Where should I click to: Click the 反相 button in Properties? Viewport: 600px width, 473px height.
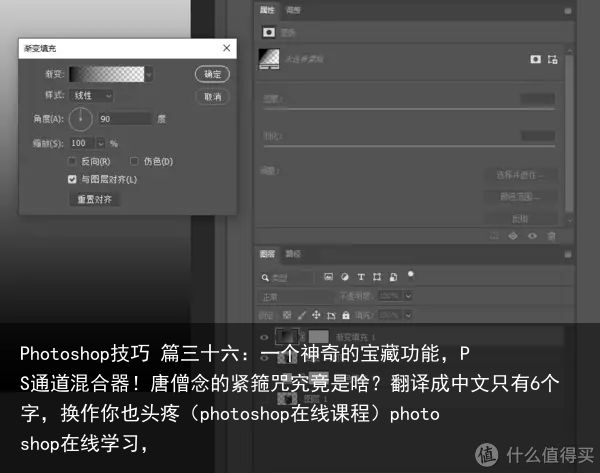pyautogui.click(x=520, y=219)
